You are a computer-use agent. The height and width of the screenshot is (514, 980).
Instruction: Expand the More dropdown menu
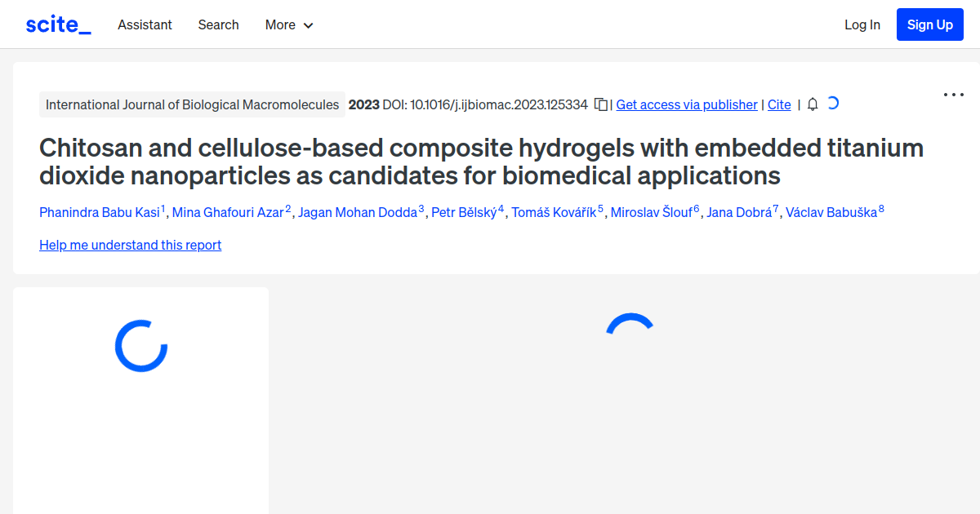pyautogui.click(x=289, y=24)
